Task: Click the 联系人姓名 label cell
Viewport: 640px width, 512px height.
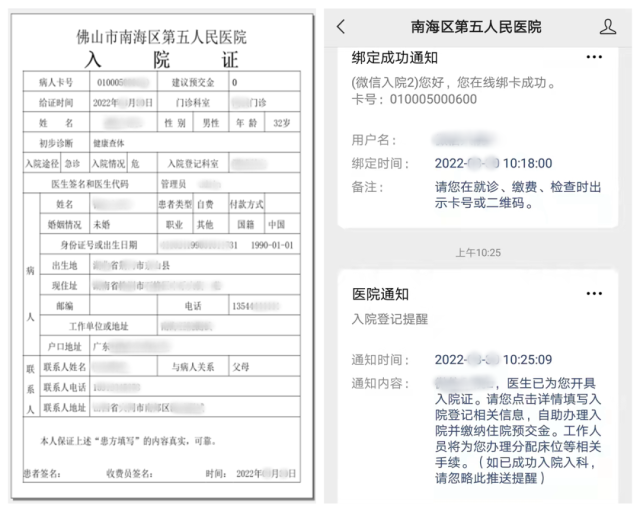Action: (x=64, y=367)
